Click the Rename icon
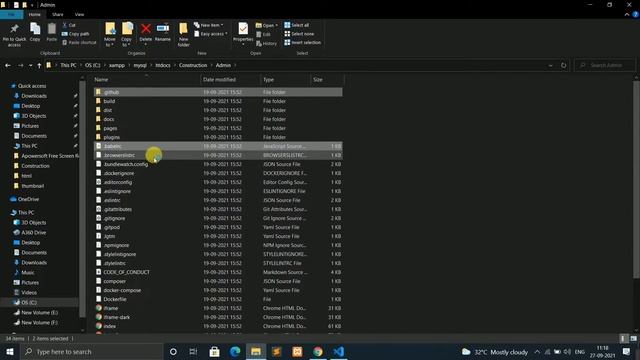The width and height of the screenshot is (640, 360). (162, 29)
